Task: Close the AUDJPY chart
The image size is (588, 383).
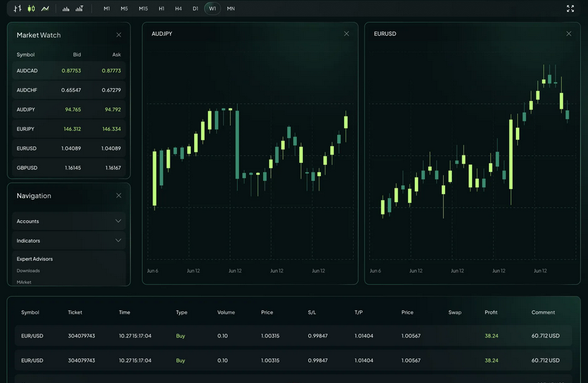Action: (346, 34)
